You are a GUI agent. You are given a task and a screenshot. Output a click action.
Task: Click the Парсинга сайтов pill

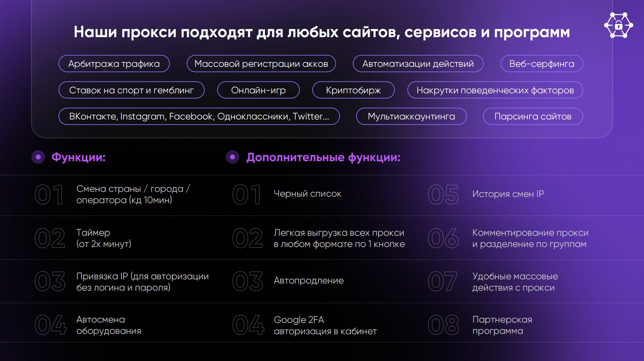click(533, 116)
